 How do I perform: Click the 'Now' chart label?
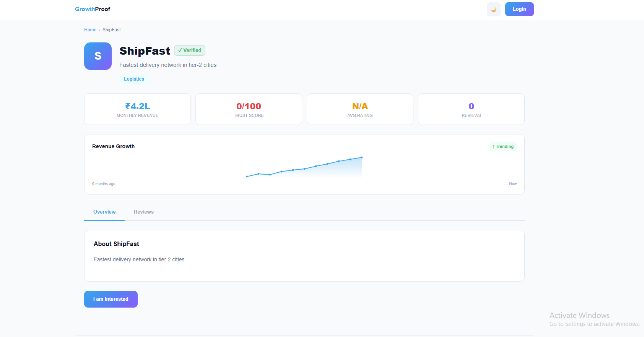[x=513, y=184]
